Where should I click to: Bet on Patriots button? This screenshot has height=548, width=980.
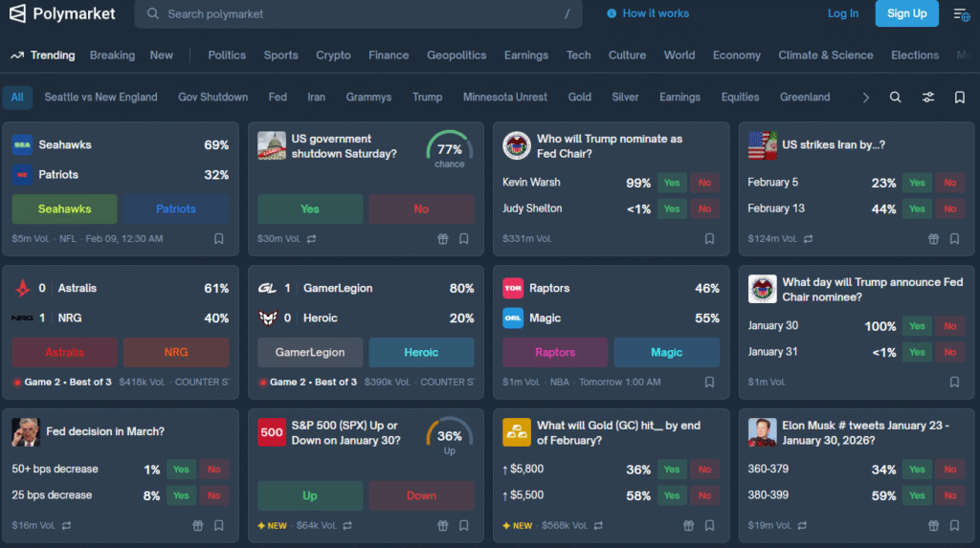coord(176,209)
